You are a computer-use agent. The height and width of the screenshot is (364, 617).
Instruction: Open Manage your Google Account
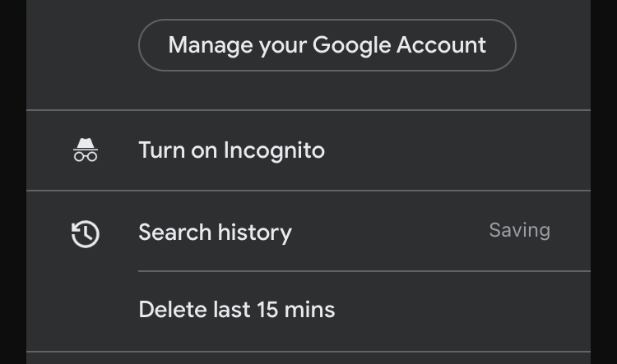click(327, 44)
